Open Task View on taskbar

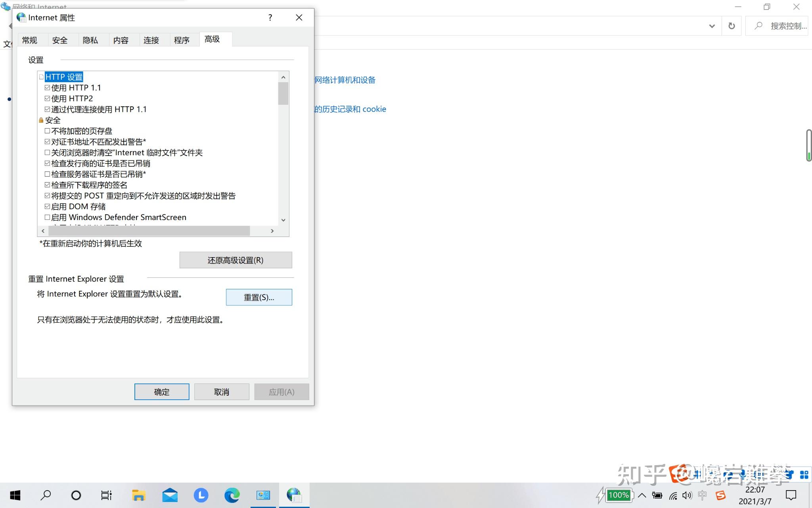pyautogui.click(x=106, y=495)
